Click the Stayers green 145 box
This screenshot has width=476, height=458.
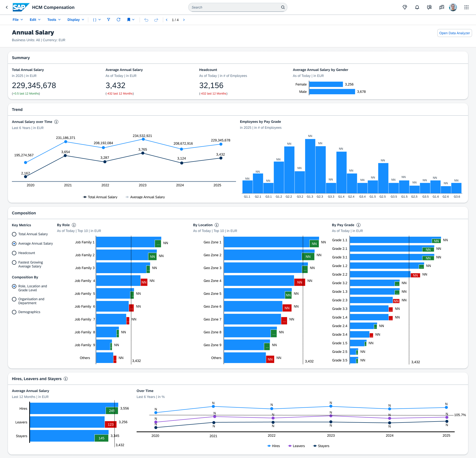click(101, 438)
